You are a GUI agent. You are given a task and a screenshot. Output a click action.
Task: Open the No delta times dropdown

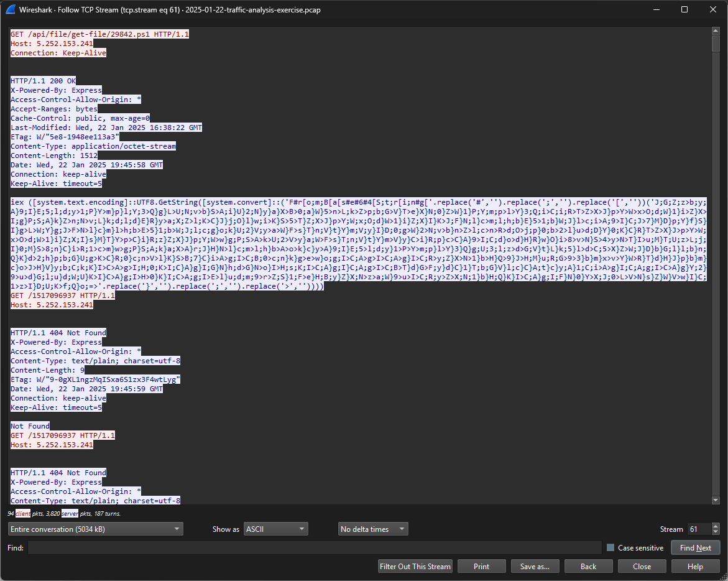coord(373,529)
